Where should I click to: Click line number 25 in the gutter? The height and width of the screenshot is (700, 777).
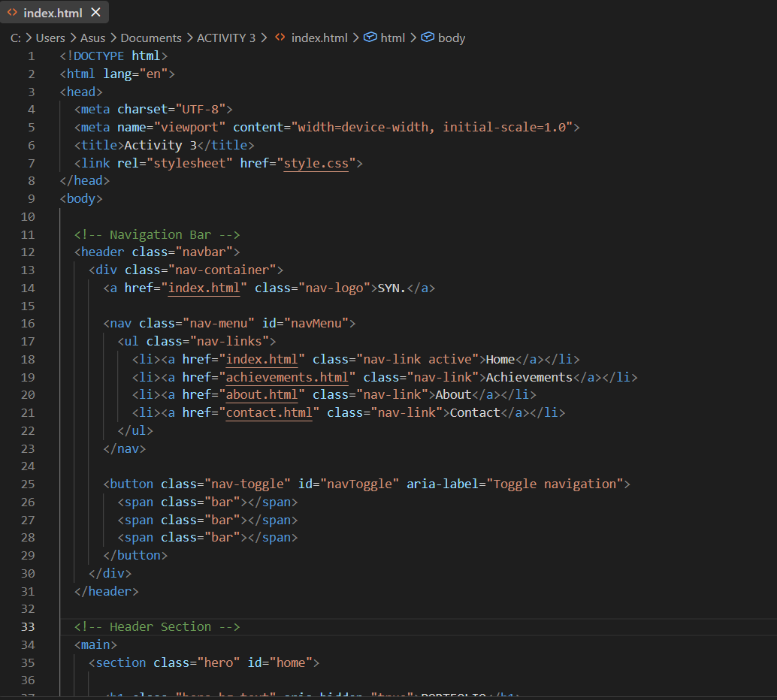(x=28, y=484)
